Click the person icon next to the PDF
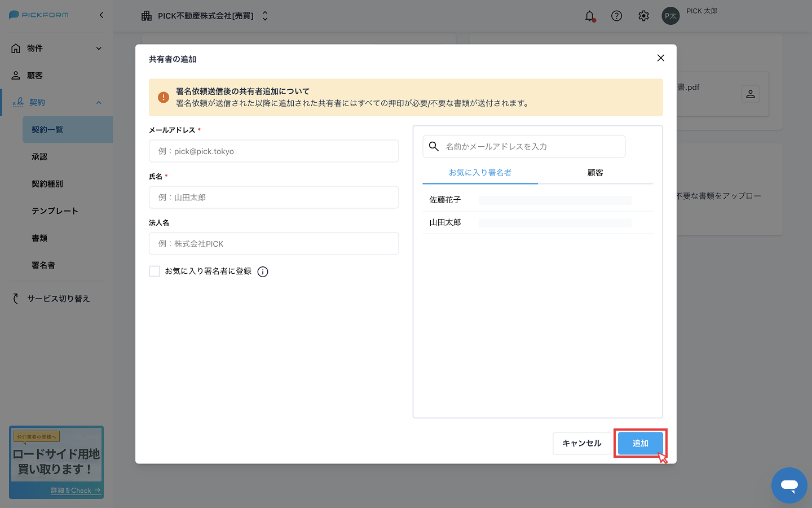The image size is (812, 508). tap(750, 94)
